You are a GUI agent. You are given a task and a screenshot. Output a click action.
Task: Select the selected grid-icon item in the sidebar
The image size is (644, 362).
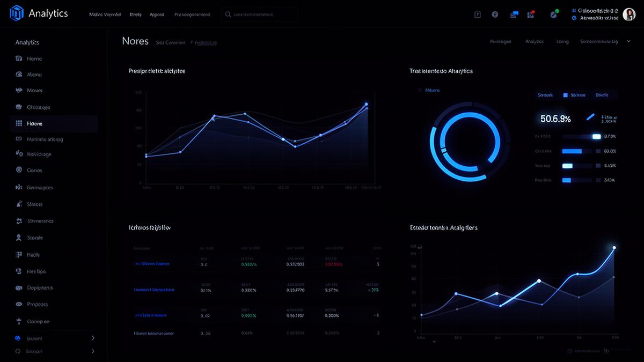coord(54,123)
